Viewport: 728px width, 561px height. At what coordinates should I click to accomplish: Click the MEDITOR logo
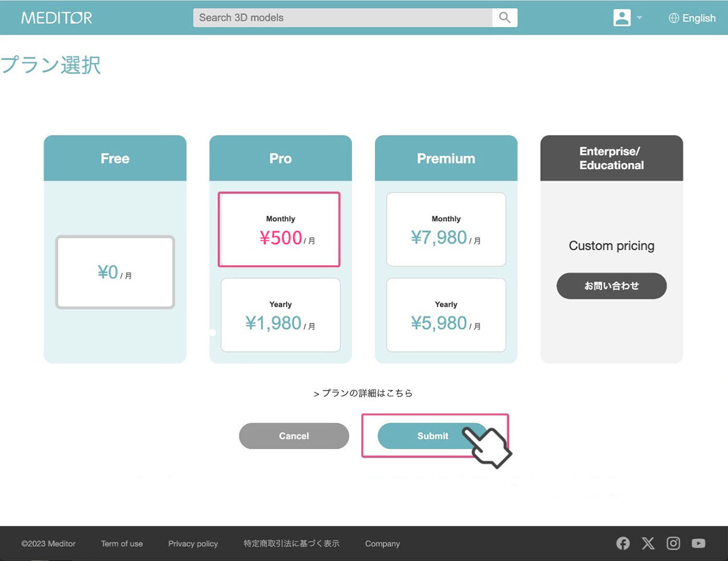[x=56, y=18]
